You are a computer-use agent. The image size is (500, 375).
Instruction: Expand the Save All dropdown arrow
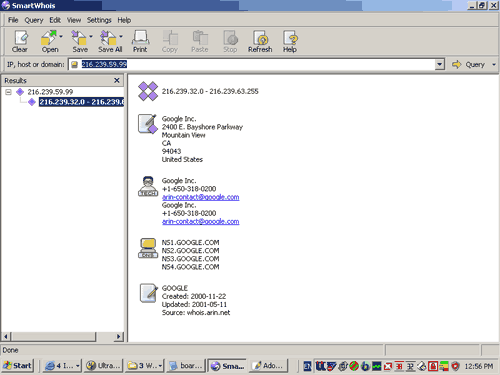[121, 36]
